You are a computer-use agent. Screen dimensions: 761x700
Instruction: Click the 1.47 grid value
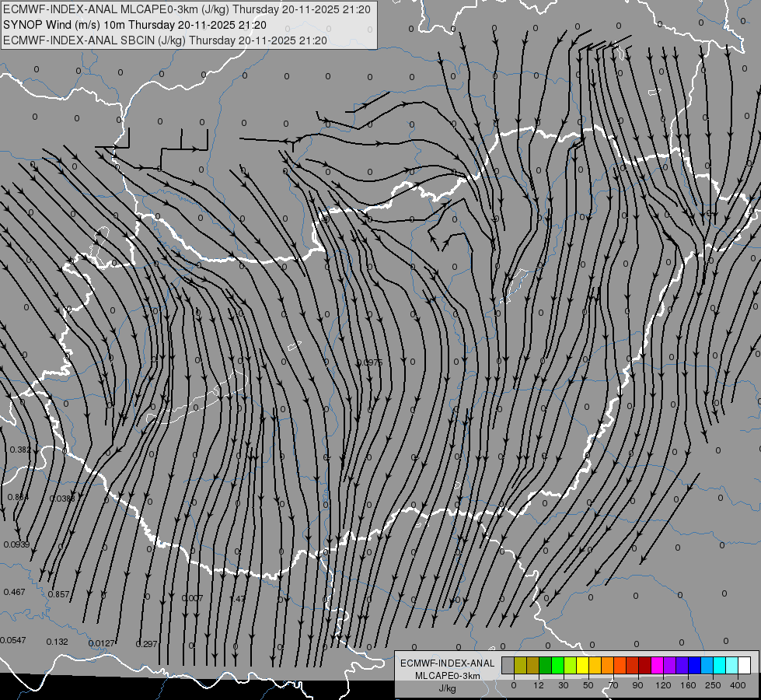coord(237,599)
